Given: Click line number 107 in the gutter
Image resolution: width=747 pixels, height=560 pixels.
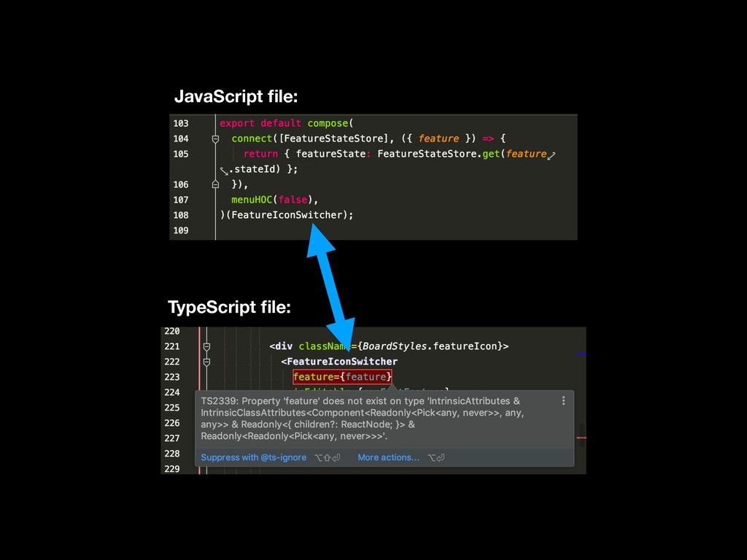Looking at the screenshot, I should coord(181,200).
